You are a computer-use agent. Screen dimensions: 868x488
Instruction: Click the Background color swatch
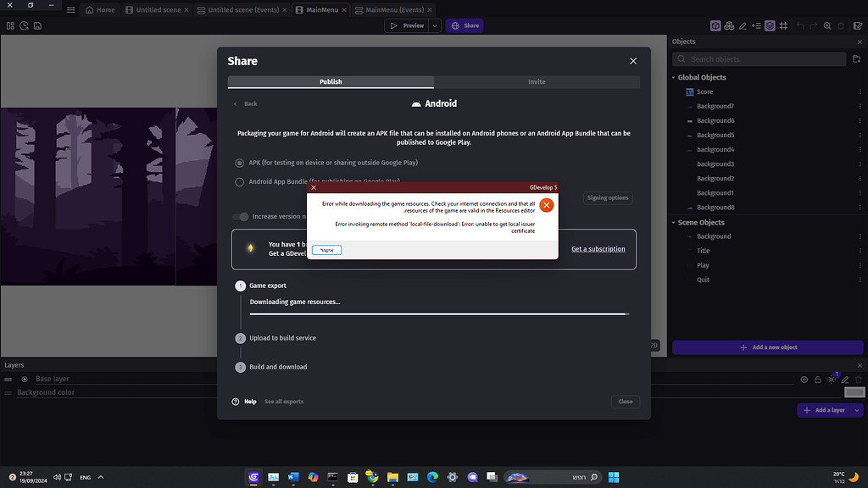coord(854,391)
